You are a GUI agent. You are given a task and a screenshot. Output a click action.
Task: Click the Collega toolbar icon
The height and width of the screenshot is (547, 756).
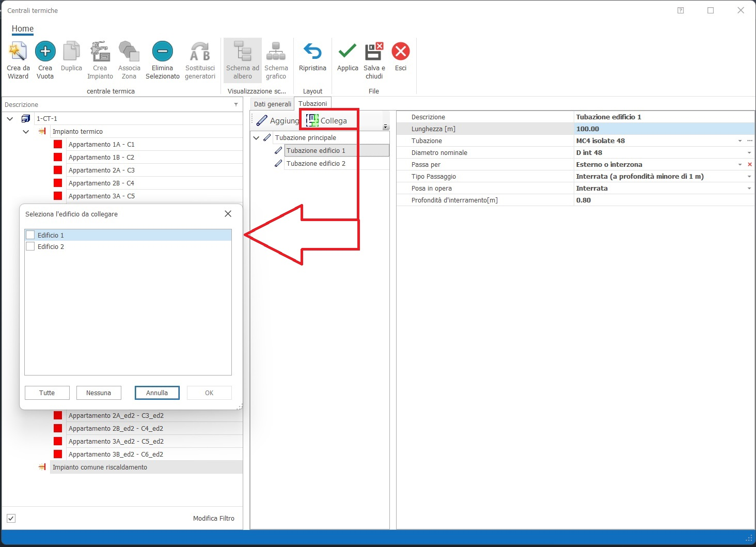312,120
